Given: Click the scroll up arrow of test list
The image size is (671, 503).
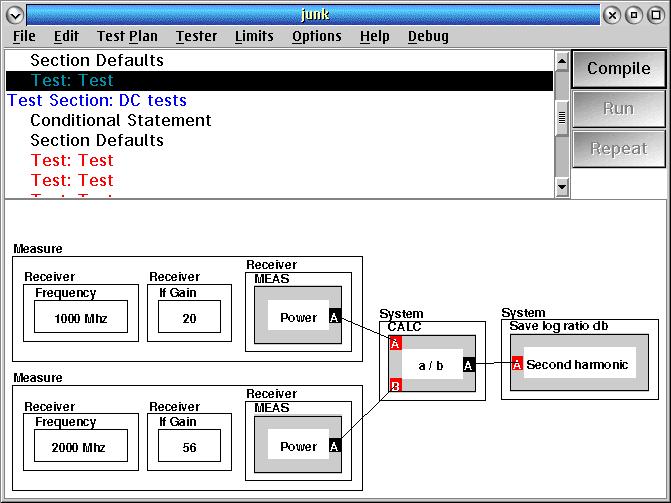Looking at the screenshot, I should pos(562,62).
